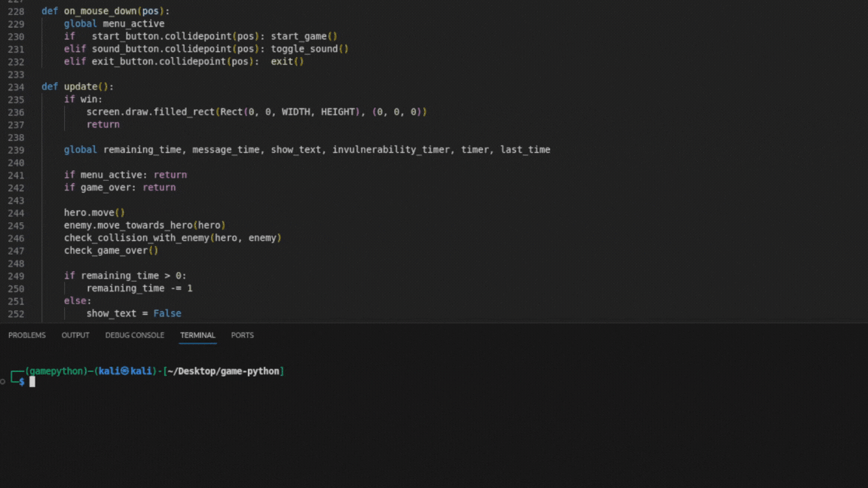Click 'if remaining_time > 0:' line
The height and width of the screenshot is (488, 868).
tap(125, 276)
